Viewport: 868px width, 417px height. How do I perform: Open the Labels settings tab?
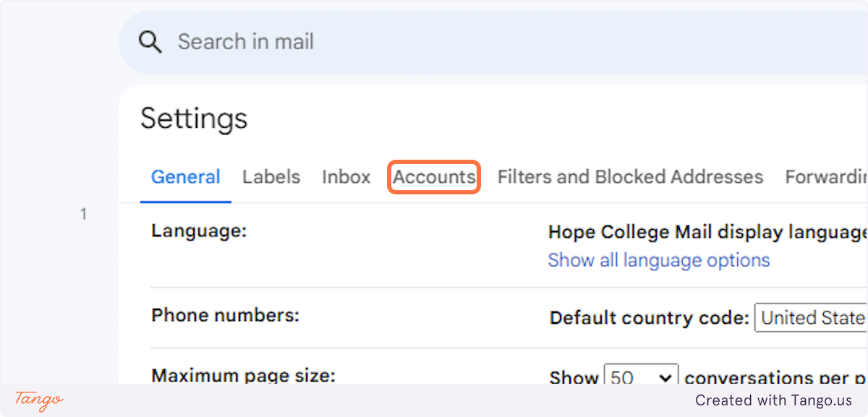(271, 177)
